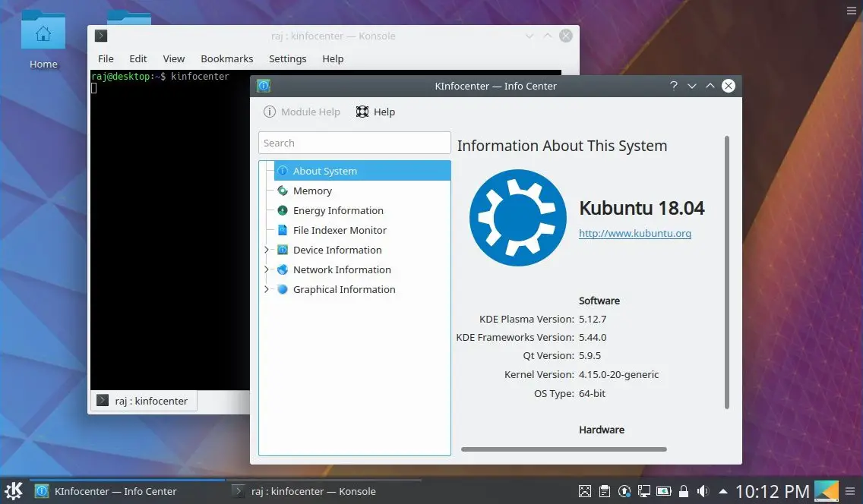Expand the Graphical Information tree node
This screenshot has height=504, width=863.
(267, 290)
